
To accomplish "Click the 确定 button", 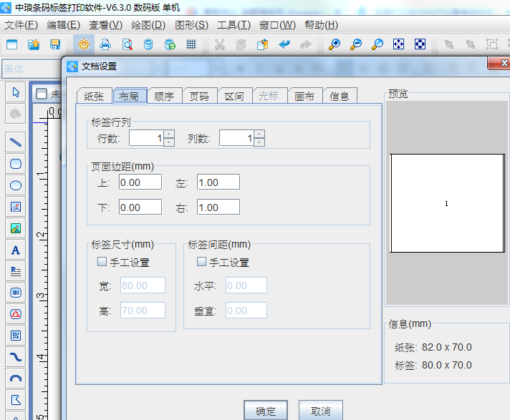I will (265, 411).
